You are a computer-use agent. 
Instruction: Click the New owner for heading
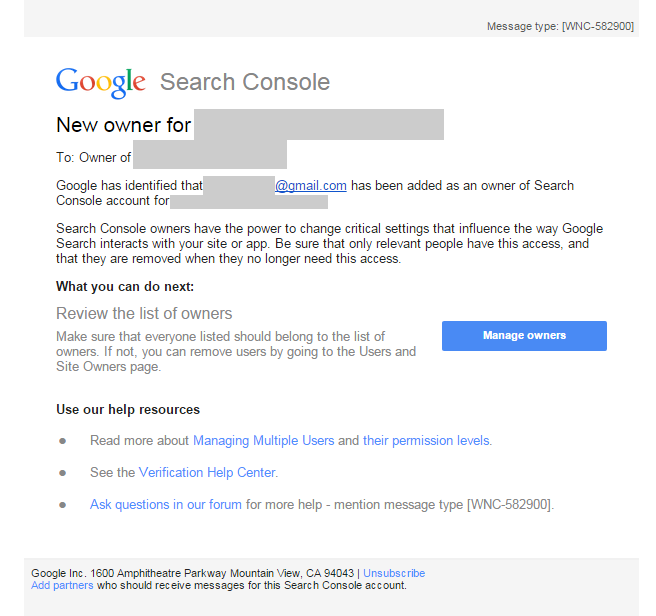pos(124,125)
